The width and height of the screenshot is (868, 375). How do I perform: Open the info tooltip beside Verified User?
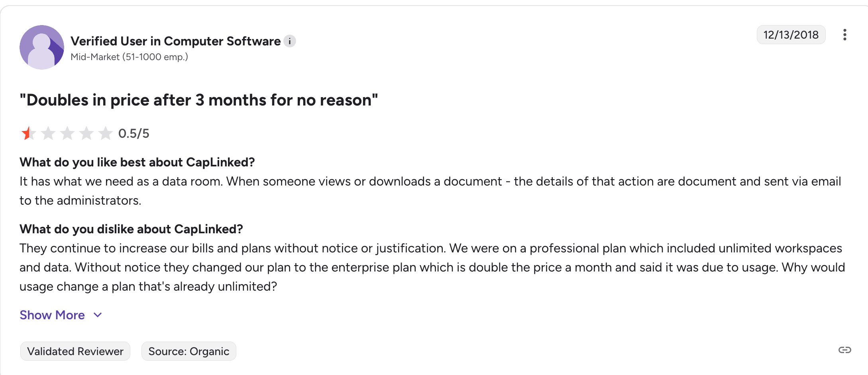(x=290, y=41)
